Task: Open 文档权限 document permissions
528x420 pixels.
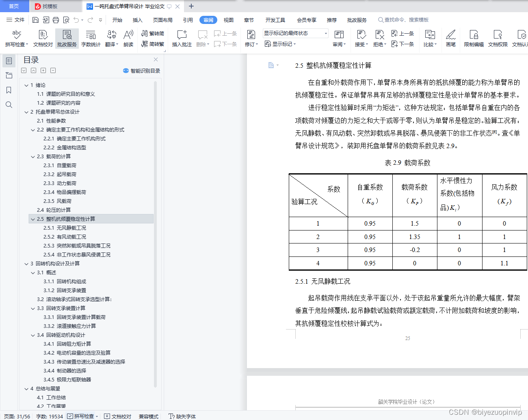Action: (498, 39)
